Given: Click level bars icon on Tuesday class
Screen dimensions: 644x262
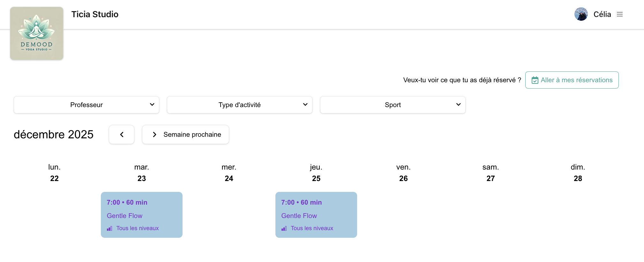Looking at the screenshot, I should tap(109, 229).
